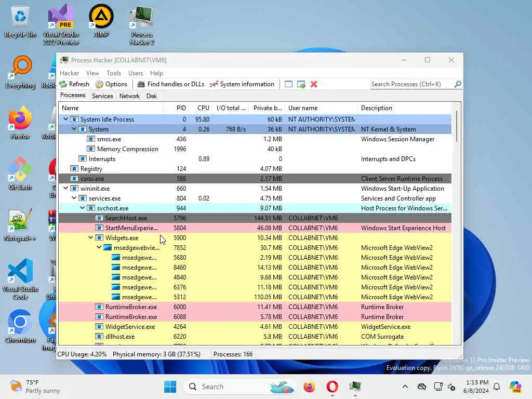This screenshot has width=532, height=399.
Task: Open the View menu
Action: [x=92, y=73]
